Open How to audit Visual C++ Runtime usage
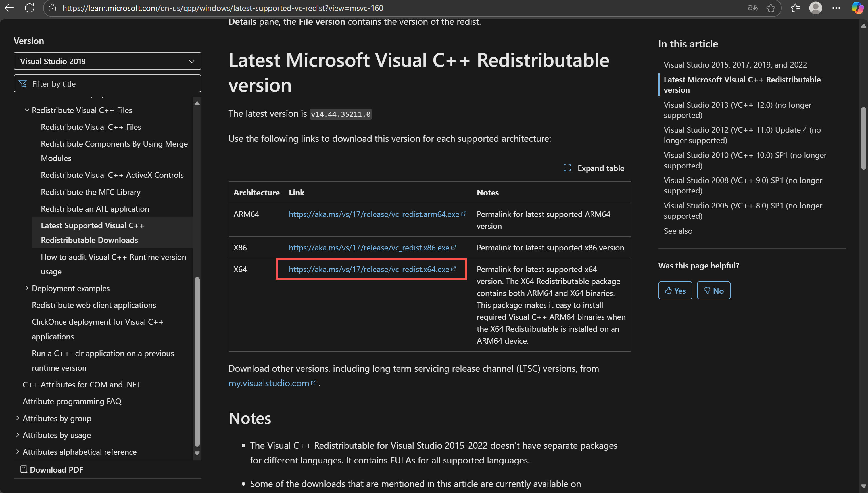The width and height of the screenshot is (868, 493). [113, 264]
